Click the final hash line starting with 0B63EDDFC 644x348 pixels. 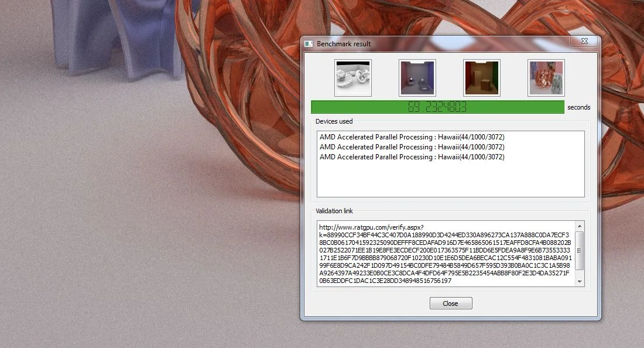385,281
